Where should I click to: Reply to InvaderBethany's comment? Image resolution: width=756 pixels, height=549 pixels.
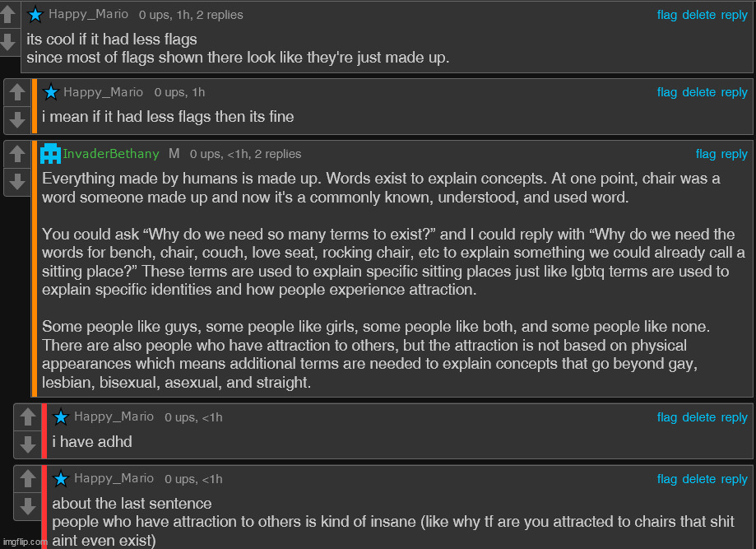(x=735, y=154)
